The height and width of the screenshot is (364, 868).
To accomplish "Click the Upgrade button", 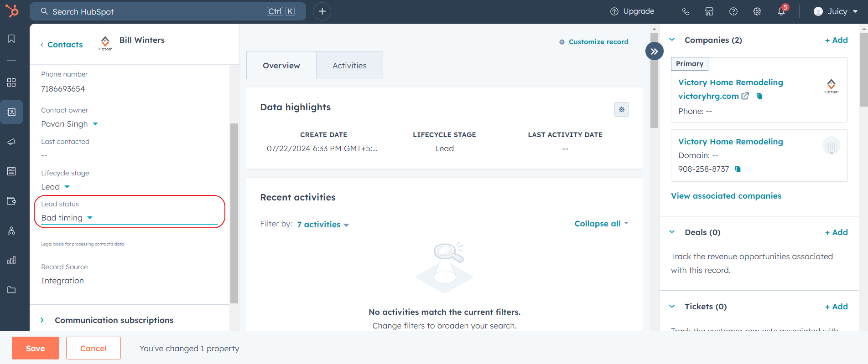I will (632, 11).
